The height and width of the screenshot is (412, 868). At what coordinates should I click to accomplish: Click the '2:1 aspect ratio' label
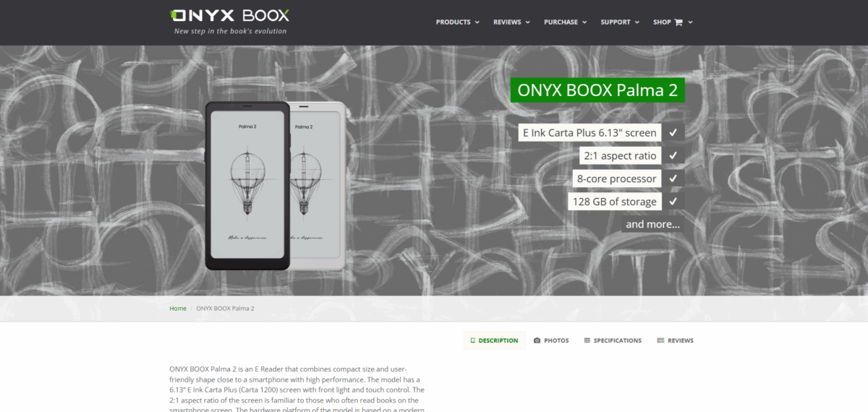click(620, 156)
